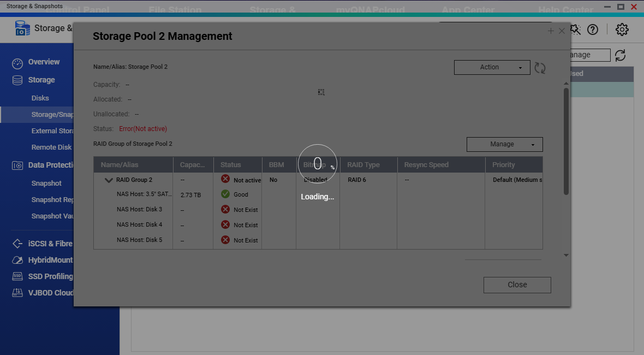Click the Storage database icon in sidebar
644x355 pixels.
[x=17, y=80]
